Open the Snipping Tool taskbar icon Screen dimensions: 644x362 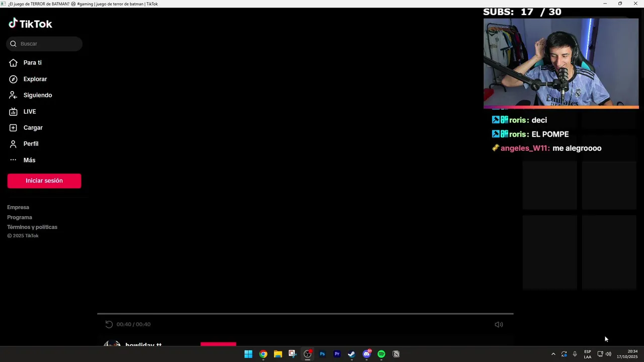click(x=292, y=354)
